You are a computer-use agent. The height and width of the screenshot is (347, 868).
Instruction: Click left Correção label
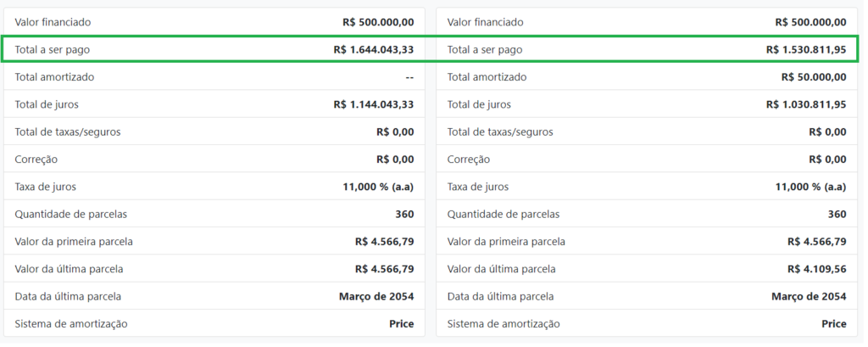tap(36, 160)
